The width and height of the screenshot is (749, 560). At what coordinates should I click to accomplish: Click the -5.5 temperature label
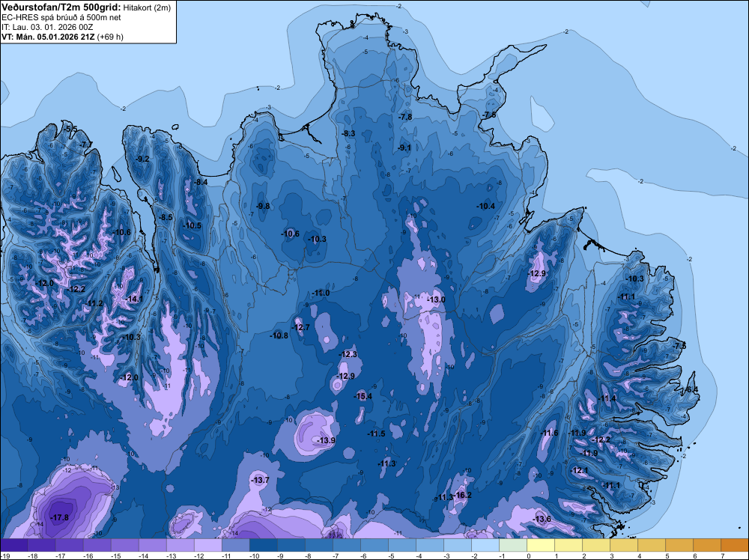pyautogui.click(x=70, y=129)
